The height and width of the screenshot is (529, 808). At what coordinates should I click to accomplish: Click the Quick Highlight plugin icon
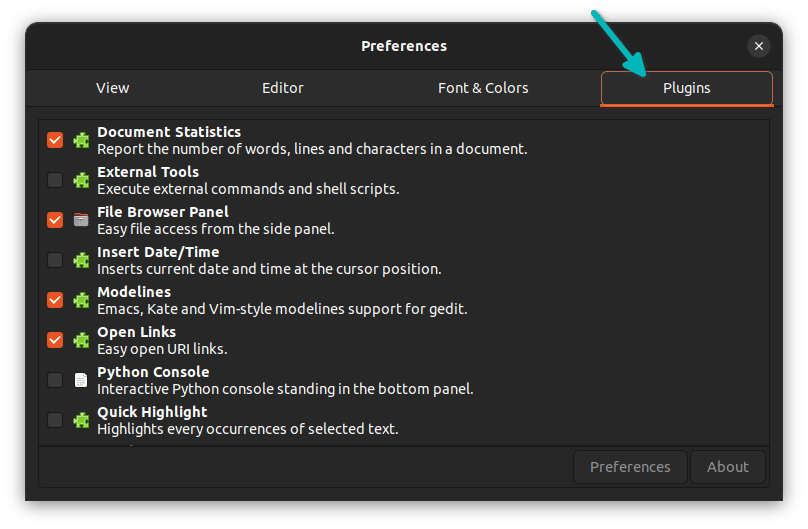coord(81,420)
